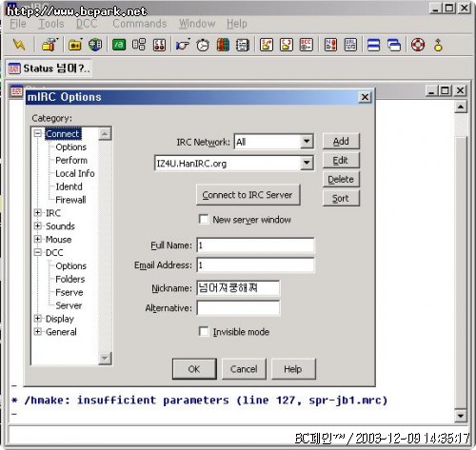
Task: Click the Full Name input field
Action: [x=255, y=245]
